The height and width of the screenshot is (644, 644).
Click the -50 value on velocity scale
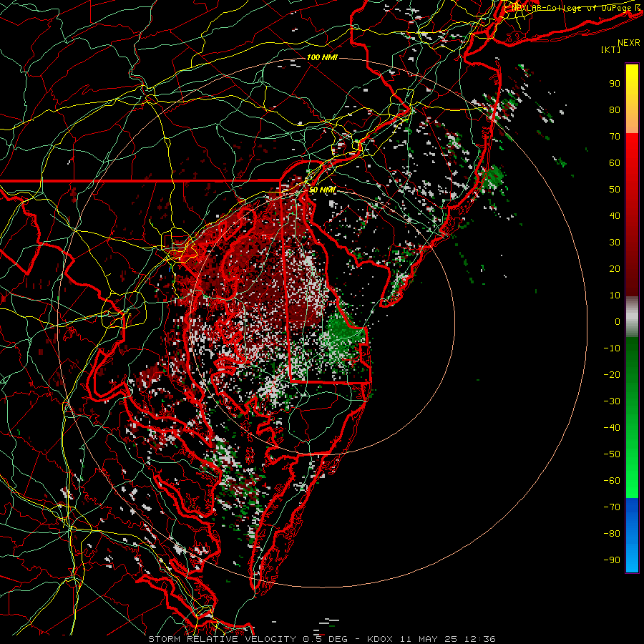[612, 454]
